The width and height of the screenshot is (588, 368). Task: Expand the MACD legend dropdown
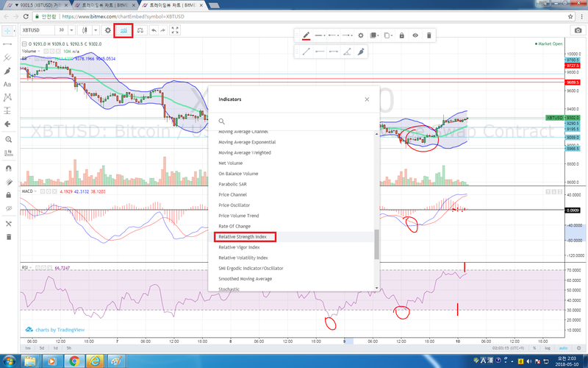(35, 191)
